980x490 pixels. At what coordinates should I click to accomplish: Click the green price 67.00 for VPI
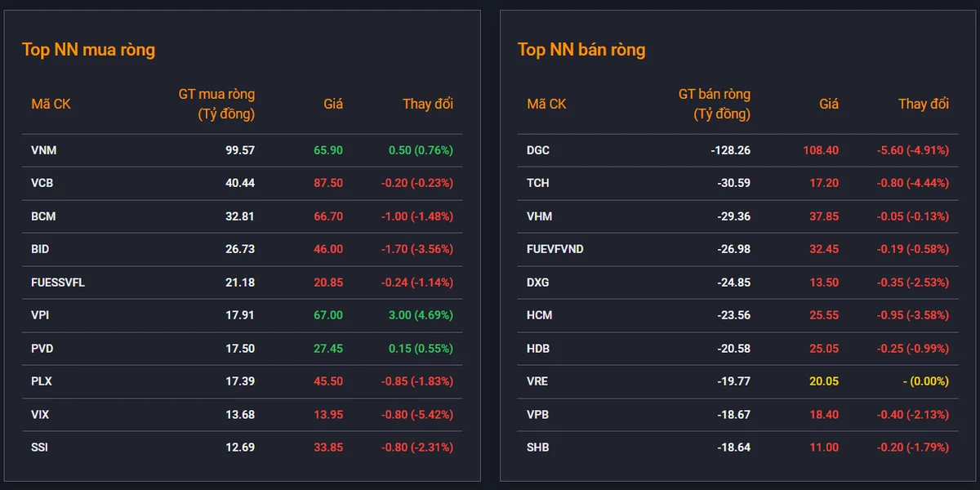click(x=328, y=315)
